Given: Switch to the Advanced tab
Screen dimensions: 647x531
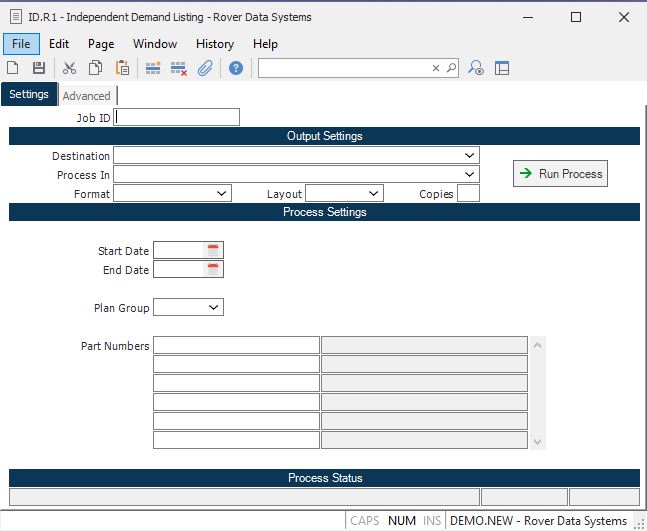Looking at the screenshot, I should coord(87,96).
